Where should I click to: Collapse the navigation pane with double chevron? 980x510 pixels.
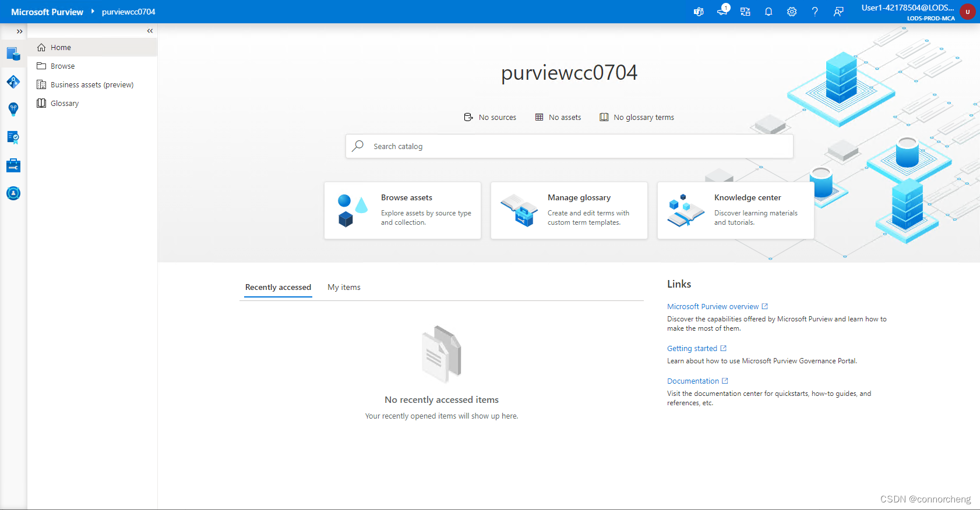pos(150,31)
